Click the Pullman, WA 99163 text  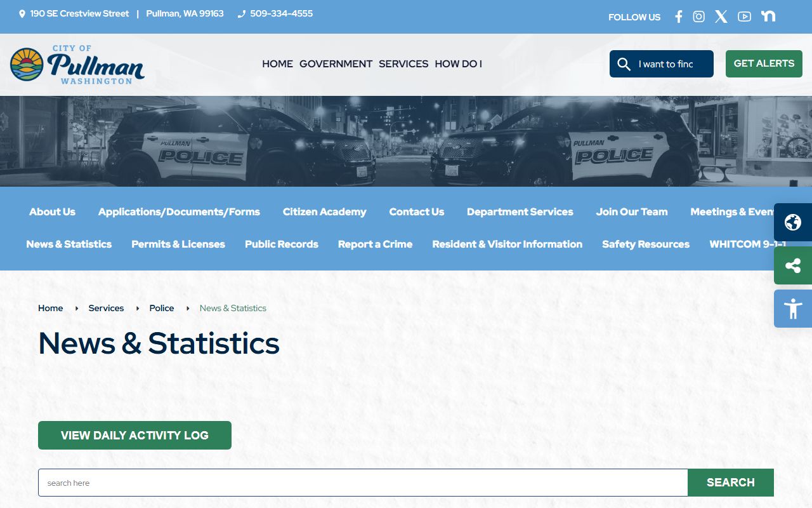click(185, 13)
